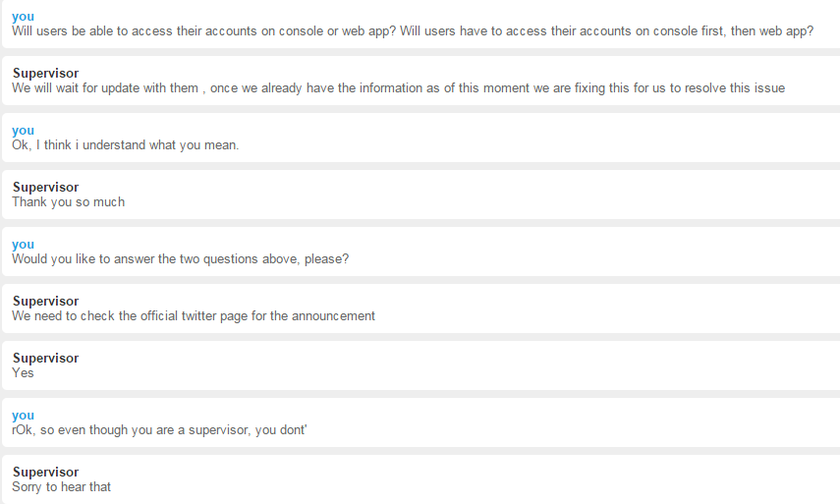Click the Supervisor label above 'Yes'
Viewport: 840px width, 504px height.
pos(45,359)
